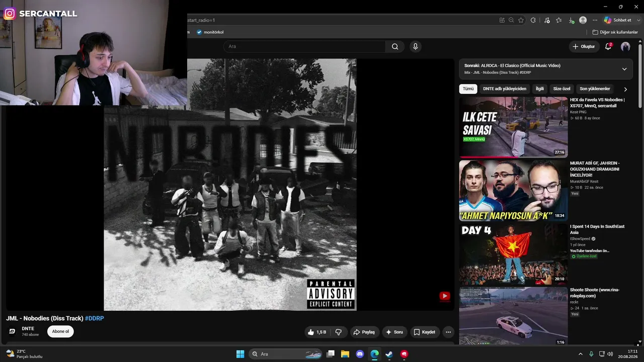Share the video with 'Paylaş'
The image size is (644, 362).
click(x=364, y=332)
